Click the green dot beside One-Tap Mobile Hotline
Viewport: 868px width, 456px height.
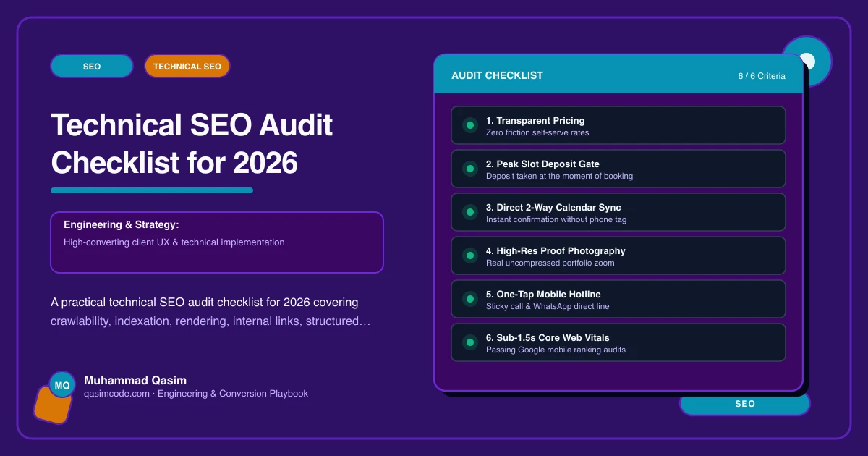[x=469, y=299]
